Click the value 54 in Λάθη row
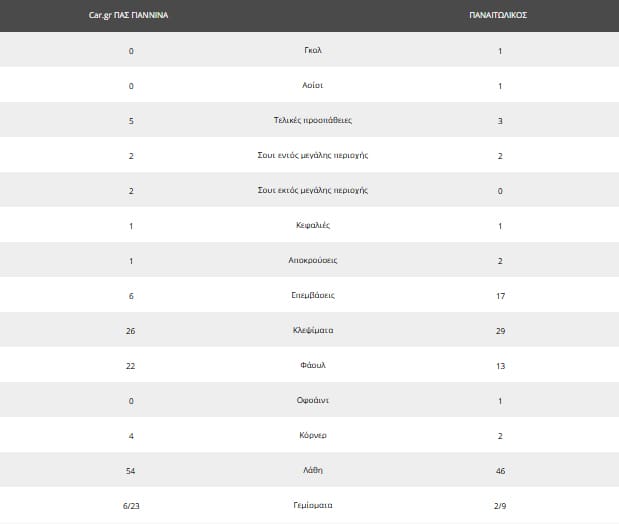This screenshot has width=619, height=524. coord(131,470)
